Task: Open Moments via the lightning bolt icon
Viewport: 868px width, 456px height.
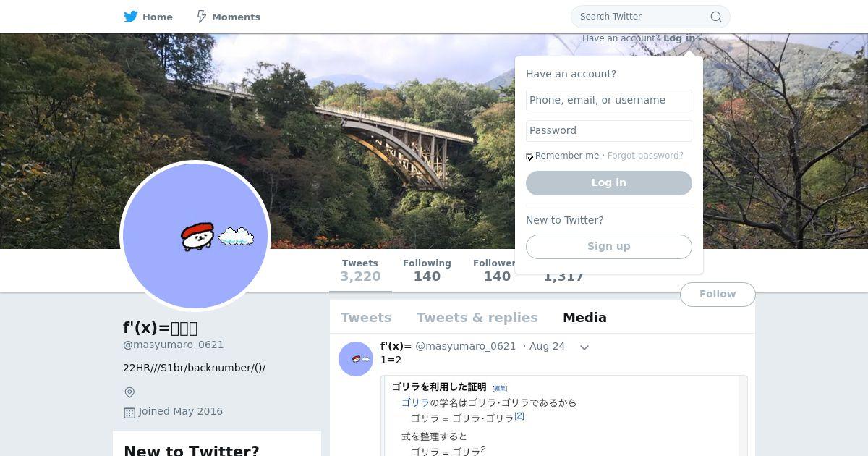Action: coord(202,17)
